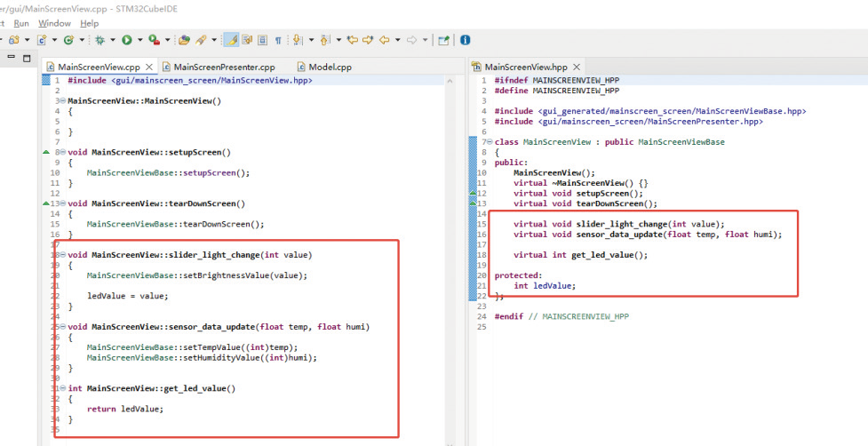Click override marker at line 12 in .hpp
The height and width of the screenshot is (446, 868).
click(473, 193)
